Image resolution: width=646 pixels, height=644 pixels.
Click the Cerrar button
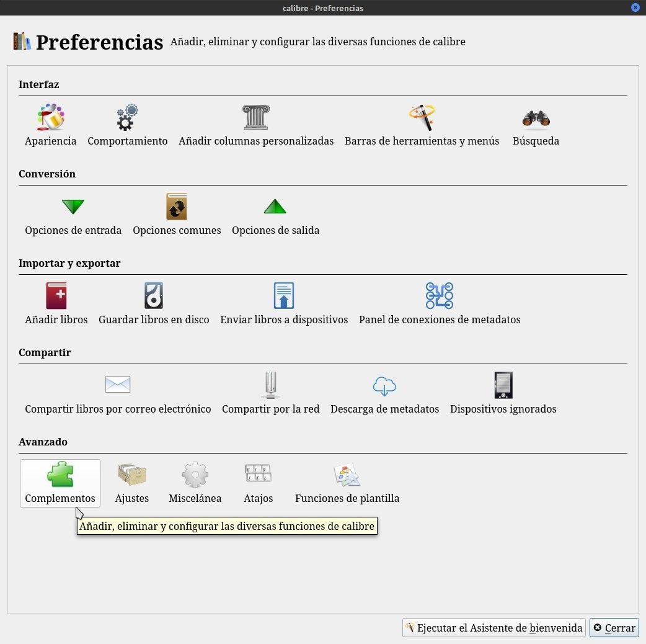[614, 627]
